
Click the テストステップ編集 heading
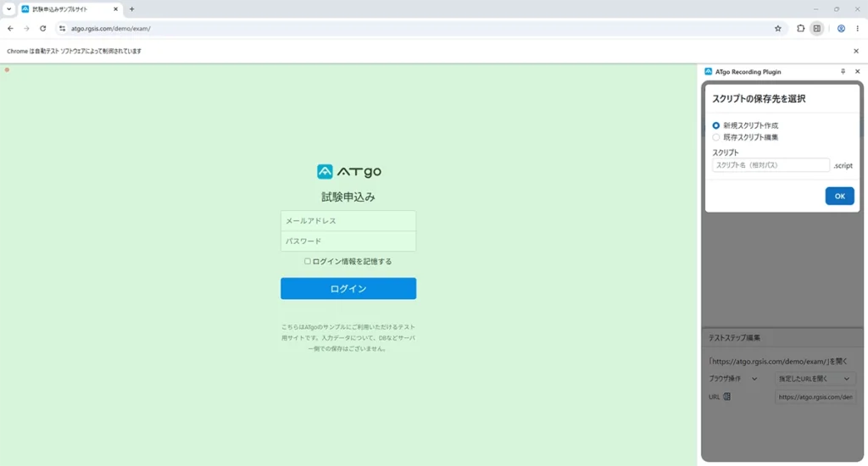click(734, 337)
